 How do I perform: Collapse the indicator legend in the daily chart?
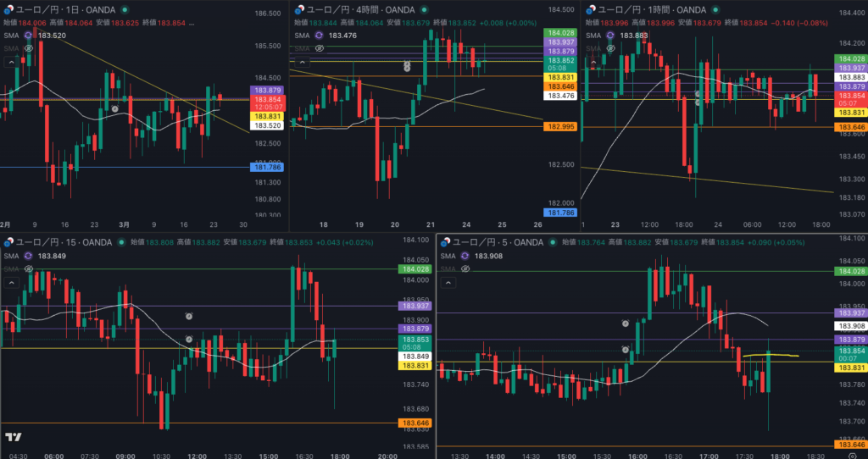(10, 62)
